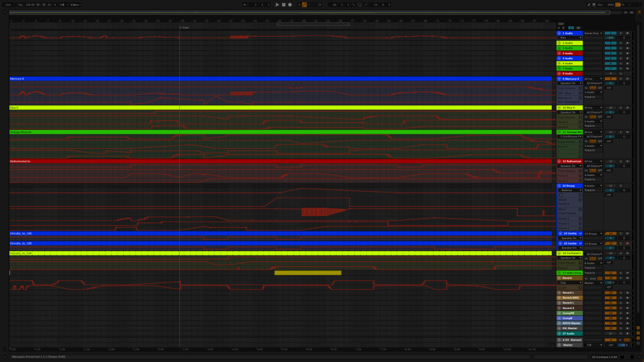Open Mercury-4 All Ins input dropdown
The width and height of the screenshot is (644, 362).
pyautogui.click(x=593, y=79)
